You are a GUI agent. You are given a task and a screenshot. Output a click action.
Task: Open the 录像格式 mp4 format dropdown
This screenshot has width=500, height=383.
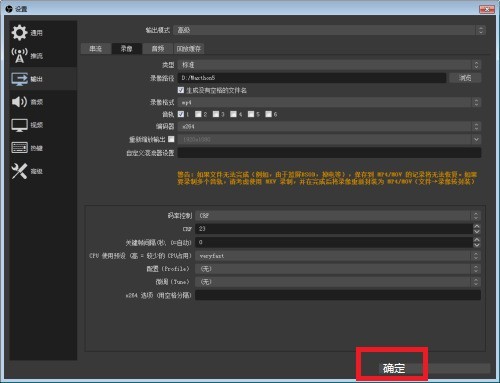[329, 102]
